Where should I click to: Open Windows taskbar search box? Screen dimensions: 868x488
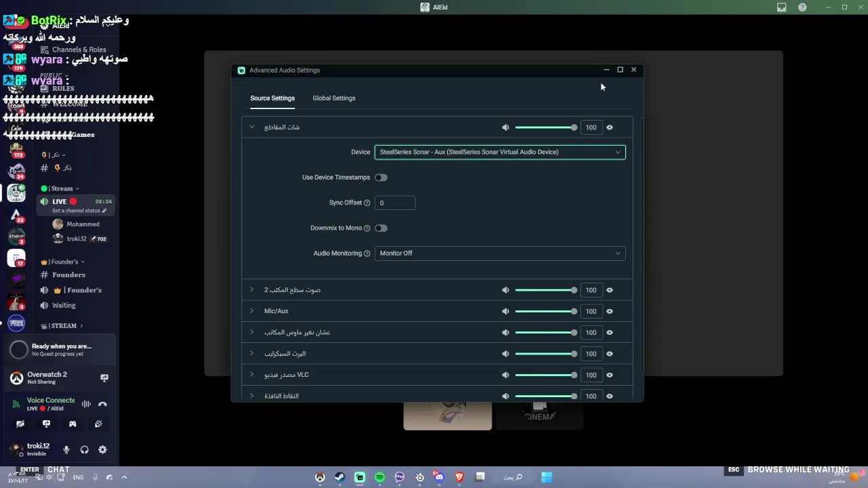click(513, 477)
